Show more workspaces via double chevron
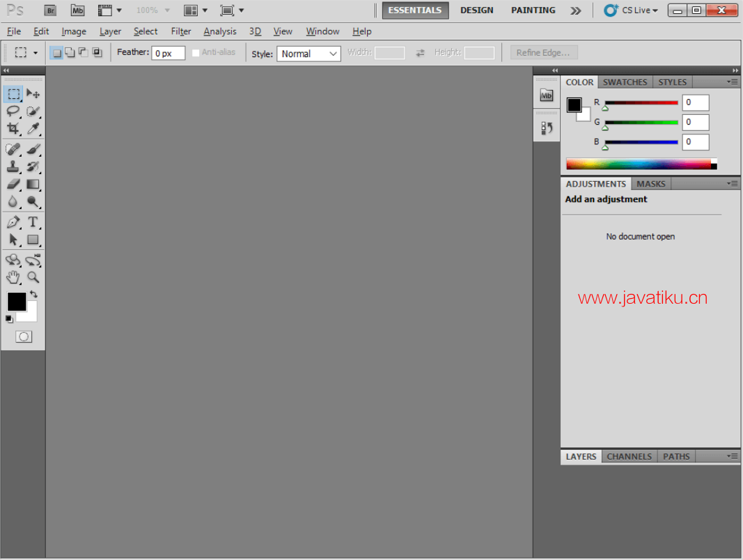Screen dimensions: 743x560 coord(576,10)
